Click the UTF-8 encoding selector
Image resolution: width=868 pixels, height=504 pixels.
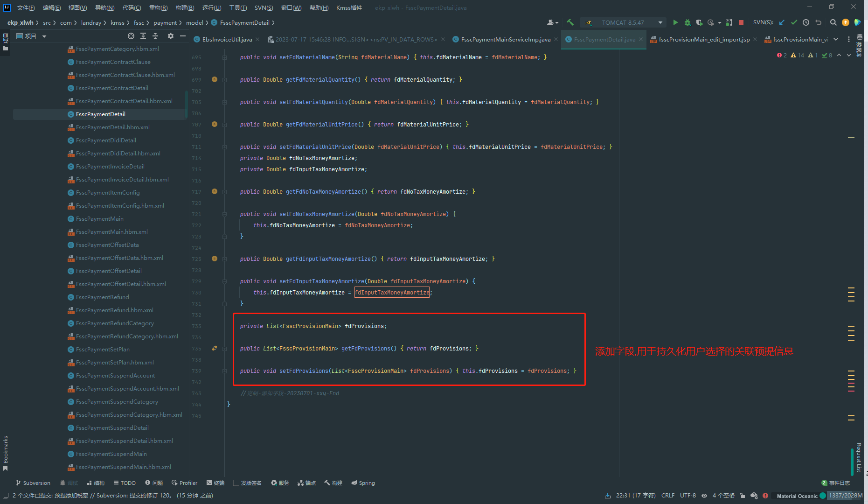pyautogui.click(x=687, y=496)
